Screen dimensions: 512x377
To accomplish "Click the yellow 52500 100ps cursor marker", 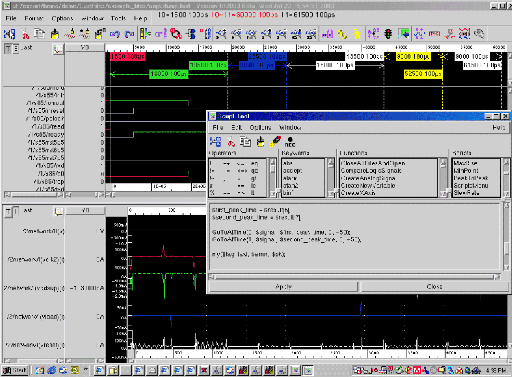I will pos(423,74).
